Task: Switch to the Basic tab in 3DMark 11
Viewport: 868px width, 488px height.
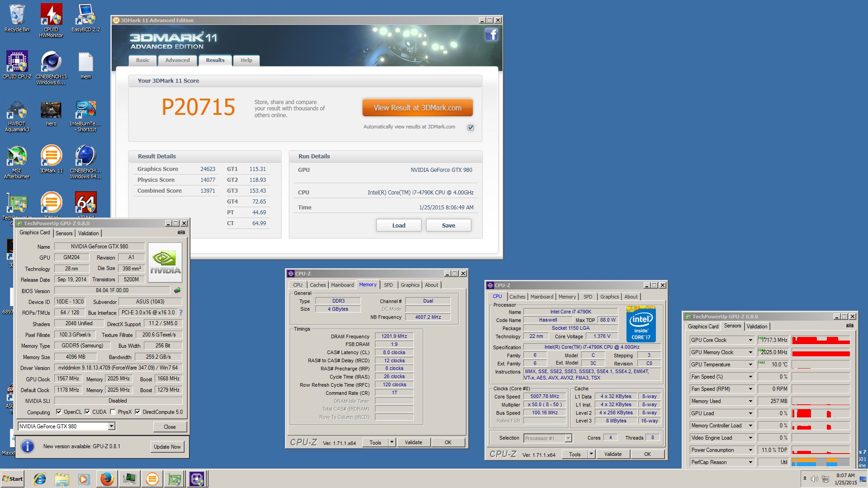Action: coord(142,60)
